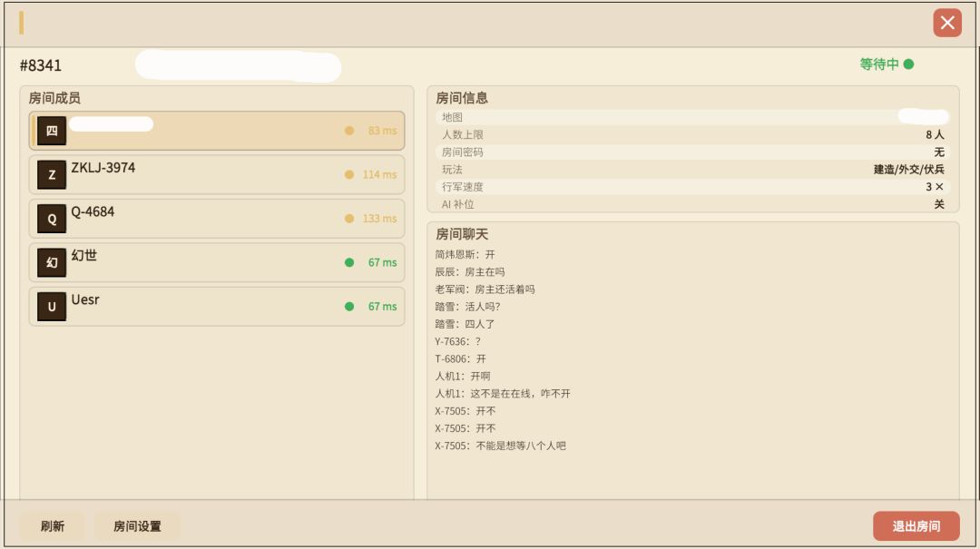Viewport: 980px width, 549px height.
Task: Select the avatar icon labeled 四
Action: pos(52,131)
